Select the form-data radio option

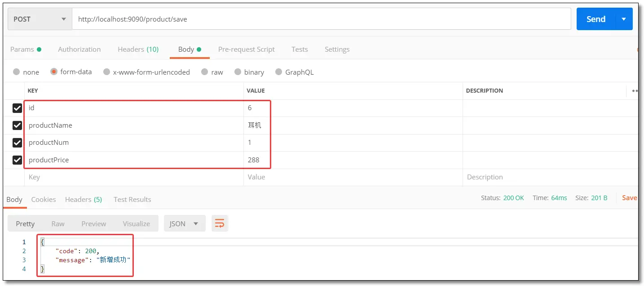pos(54,71)
